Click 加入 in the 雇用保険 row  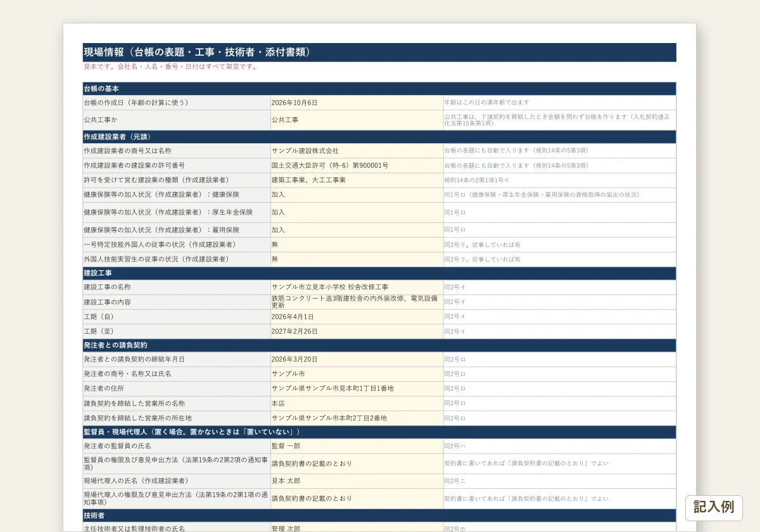pyautogui.click(x=357, y=230)
